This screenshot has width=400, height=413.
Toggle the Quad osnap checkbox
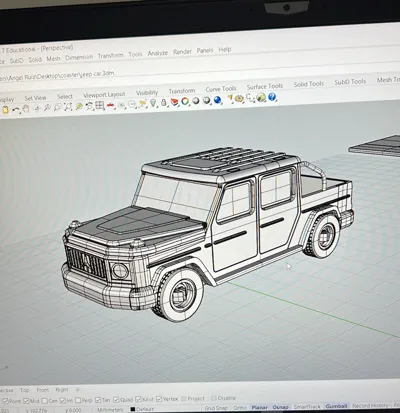116,399
